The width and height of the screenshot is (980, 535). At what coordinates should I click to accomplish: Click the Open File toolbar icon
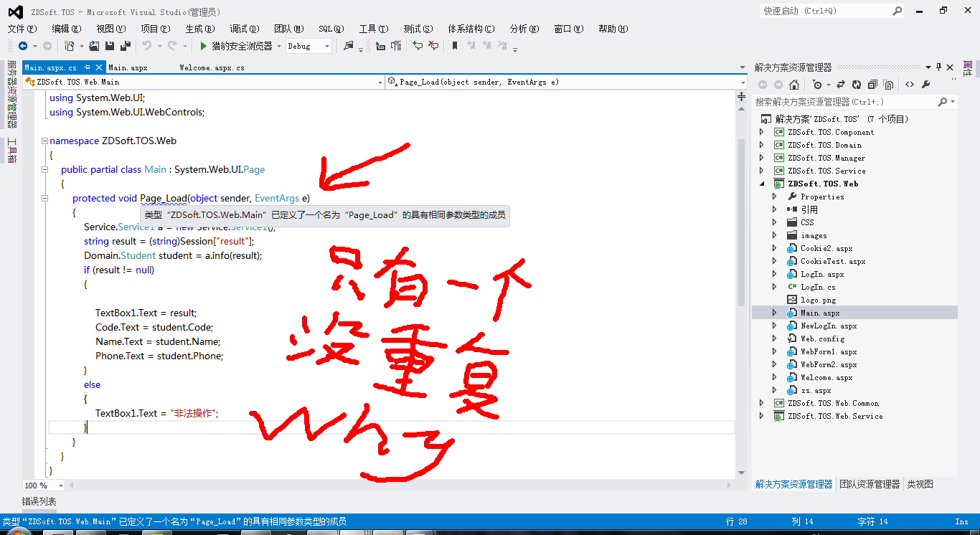point(95,46)
